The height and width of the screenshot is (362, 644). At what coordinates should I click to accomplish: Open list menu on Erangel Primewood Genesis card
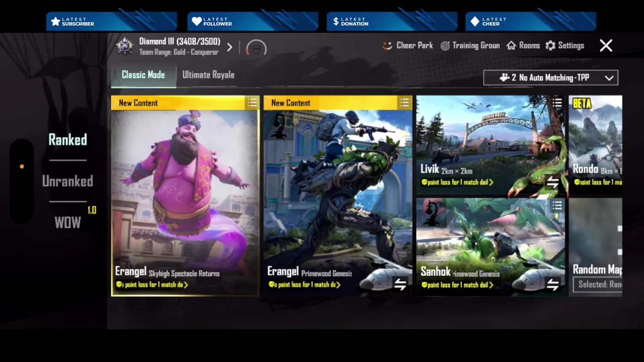[x=405, y=103]
